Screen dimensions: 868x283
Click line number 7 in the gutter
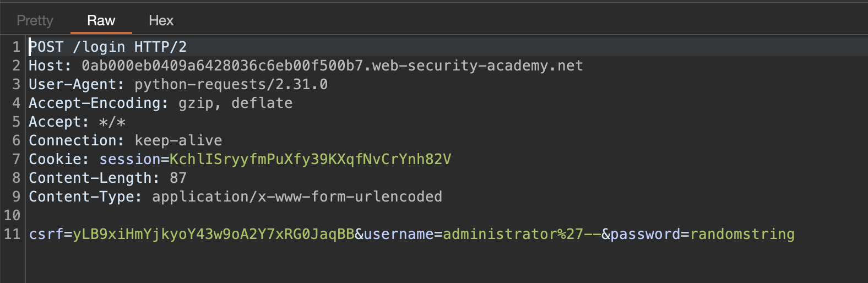point(16,159)
